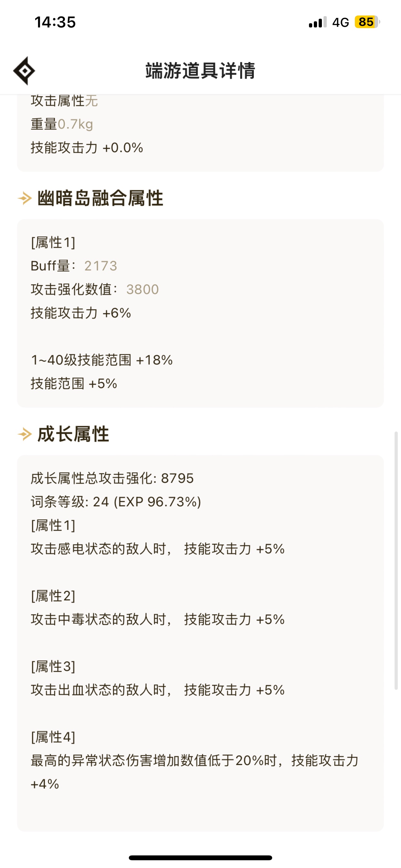This screenshot has width=401, height=868.
Task: Tap the 端游道具详情 page title
Action: tap(200, 71)
